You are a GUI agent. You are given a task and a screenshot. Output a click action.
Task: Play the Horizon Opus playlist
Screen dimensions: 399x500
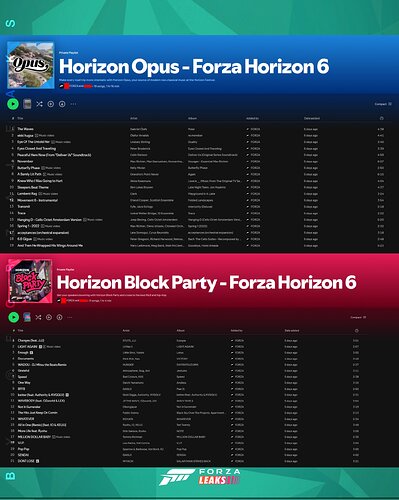click(x=13, y=104)
